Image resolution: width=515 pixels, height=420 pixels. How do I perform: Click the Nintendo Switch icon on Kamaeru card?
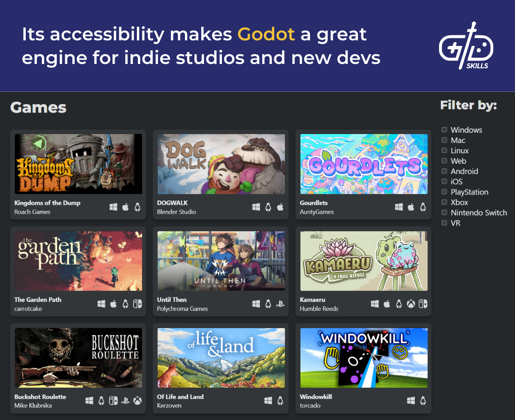click(422, 304)
